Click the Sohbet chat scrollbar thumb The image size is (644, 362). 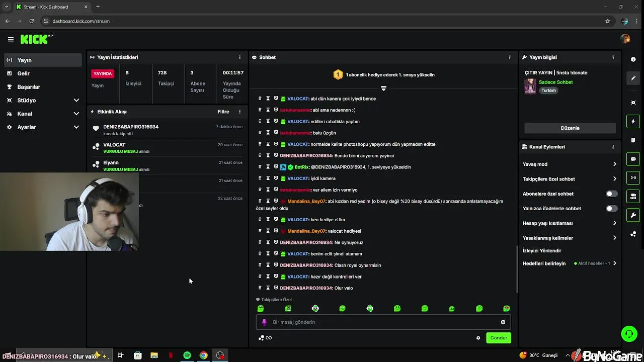coord(517,270)
